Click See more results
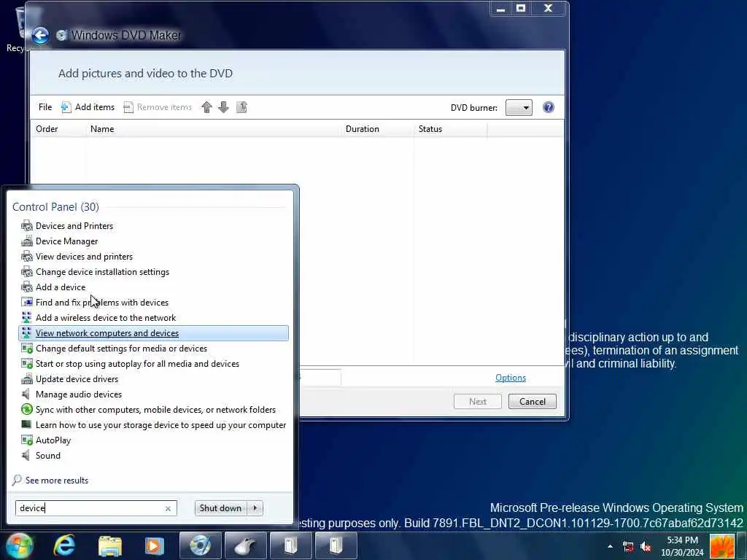 pyautogui.click(x=50, y=480)
